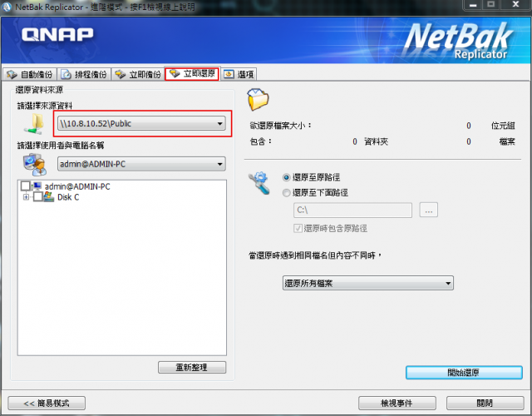Close the NetBak Replicator window
The height and width of the screenshot is (416, 532).
tap(515, 5)
